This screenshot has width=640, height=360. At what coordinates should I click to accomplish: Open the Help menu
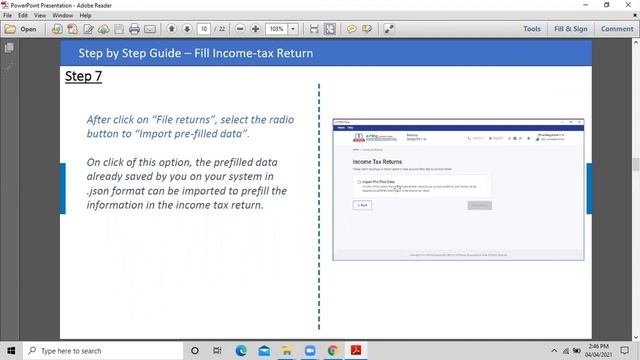[x=85, y=16]
